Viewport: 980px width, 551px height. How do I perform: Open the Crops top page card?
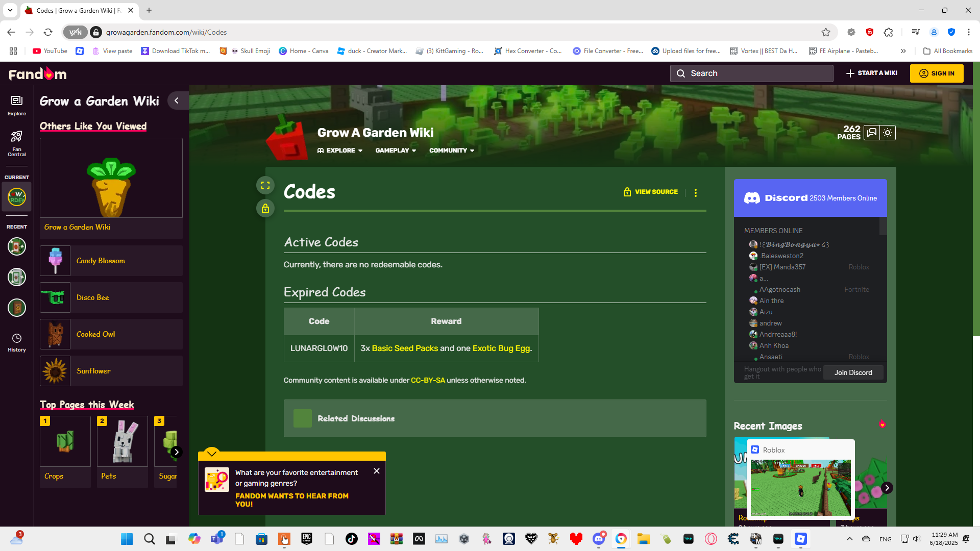pos(65,452)
